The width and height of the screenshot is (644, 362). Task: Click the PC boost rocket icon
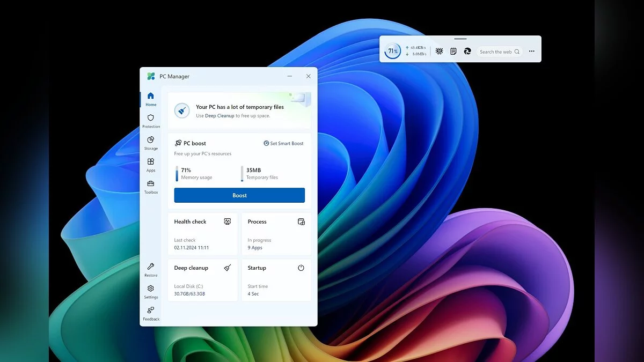(x=178, y=143)
